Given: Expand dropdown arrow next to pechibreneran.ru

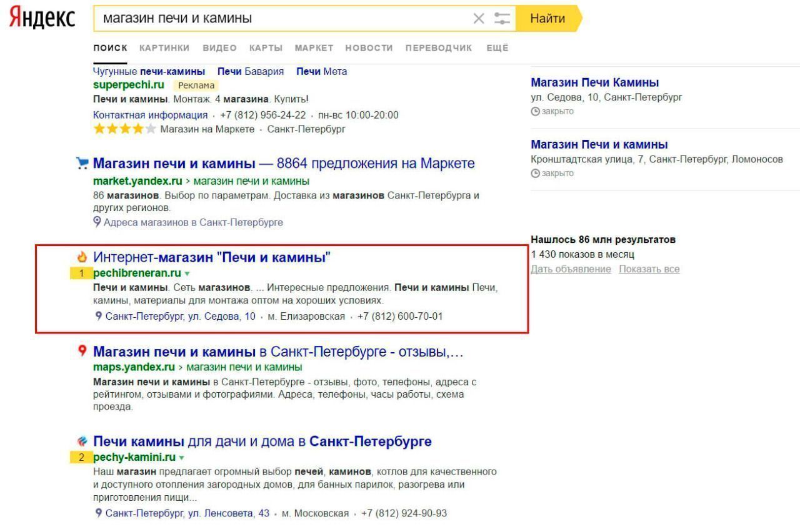Looking at the screenshot, I should [x=187, y=273].
